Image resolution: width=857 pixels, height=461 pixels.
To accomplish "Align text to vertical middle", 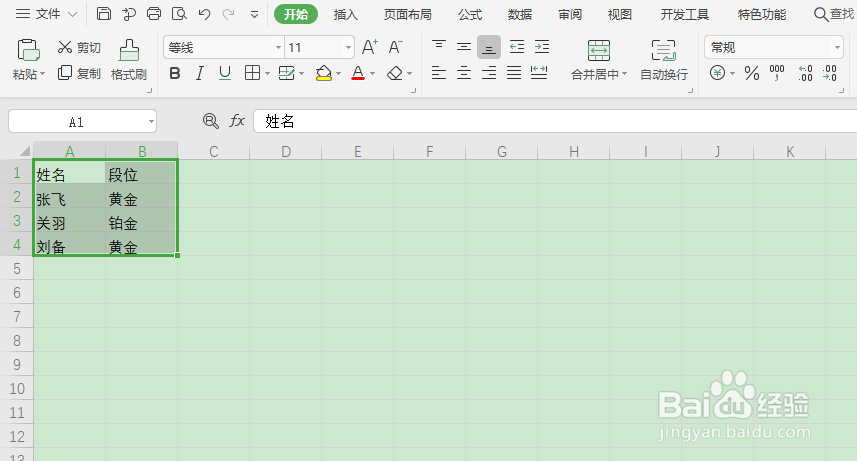I will click(464, 47).
